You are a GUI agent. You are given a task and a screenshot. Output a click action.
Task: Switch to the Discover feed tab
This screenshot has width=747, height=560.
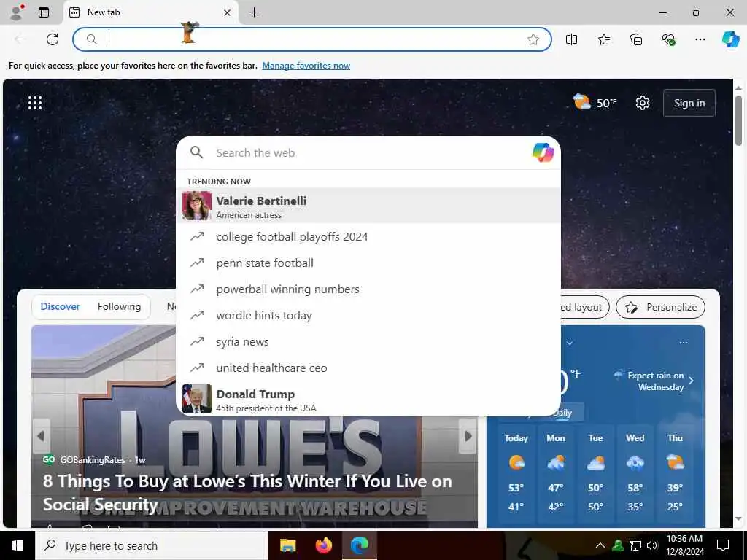[x=60, y=307]
